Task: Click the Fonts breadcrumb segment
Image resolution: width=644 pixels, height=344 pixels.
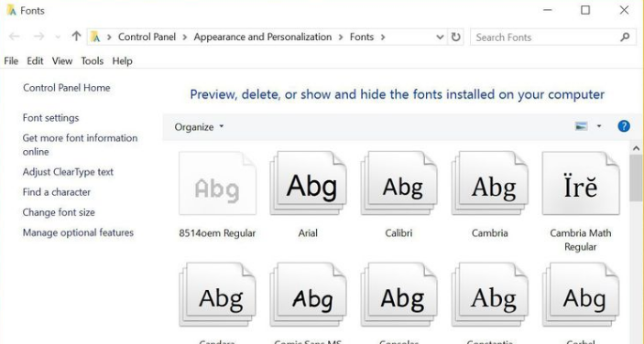Action: pyautogui.click(x=362, y=37)
